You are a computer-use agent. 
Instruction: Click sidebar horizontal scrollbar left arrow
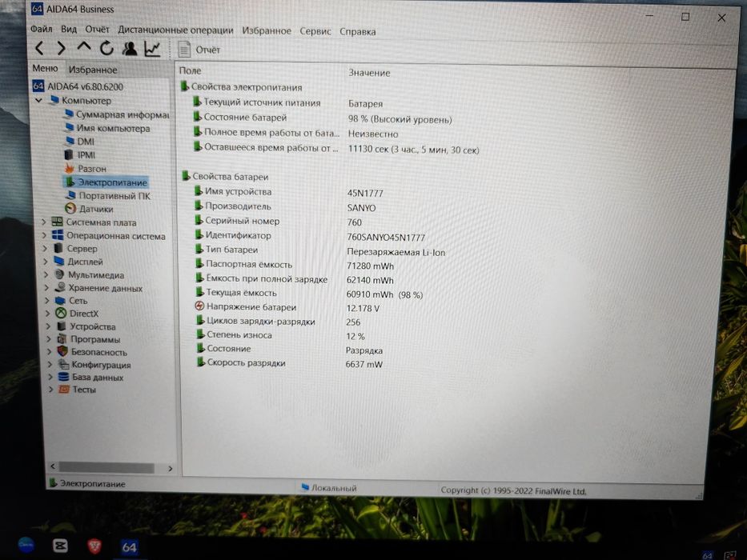click(53, 466)
